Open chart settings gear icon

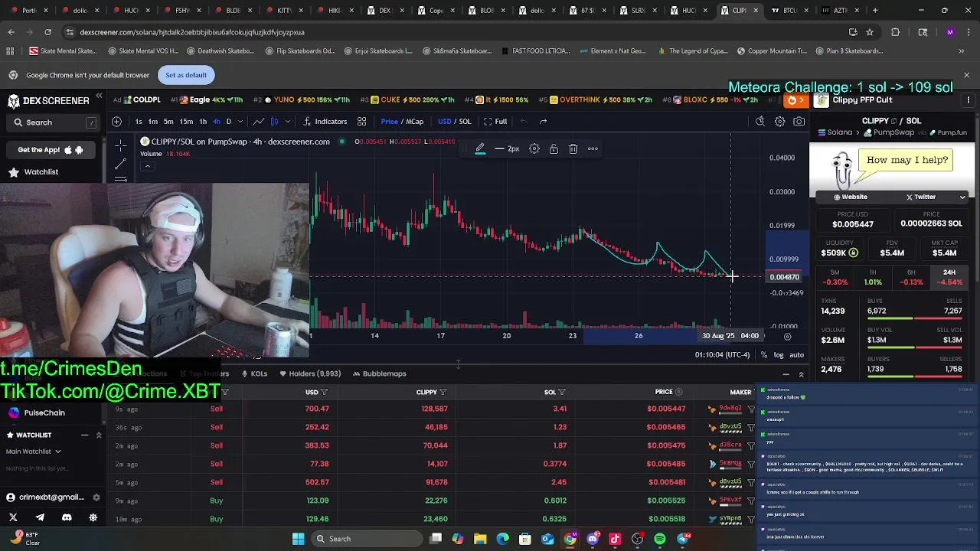779,121
